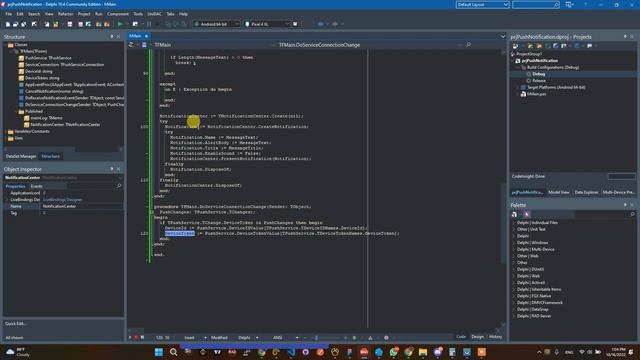Open the Refactor menu
Viewport: 640px width, 360px height.
tap(65, 14)
